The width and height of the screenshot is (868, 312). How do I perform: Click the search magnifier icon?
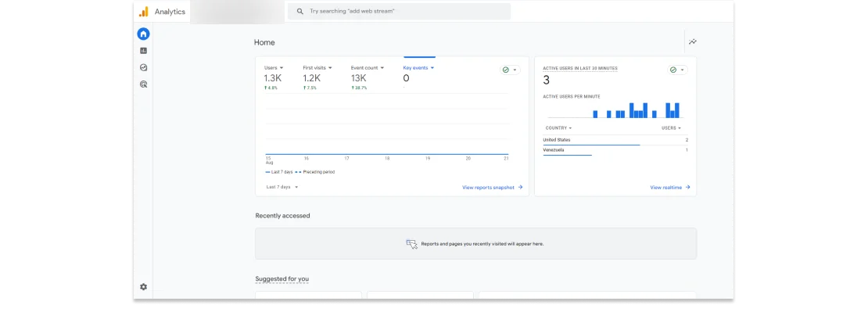[x=300, y=11]
